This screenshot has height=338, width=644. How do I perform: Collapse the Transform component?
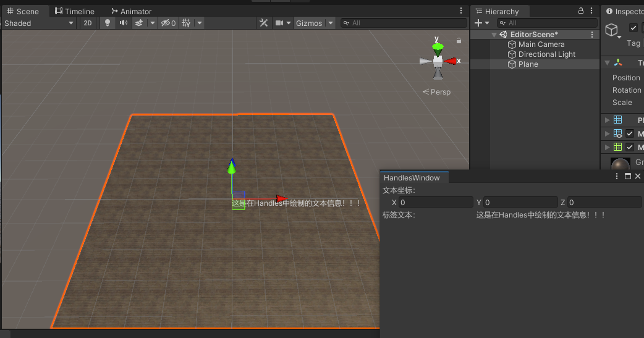pos(607,63)
